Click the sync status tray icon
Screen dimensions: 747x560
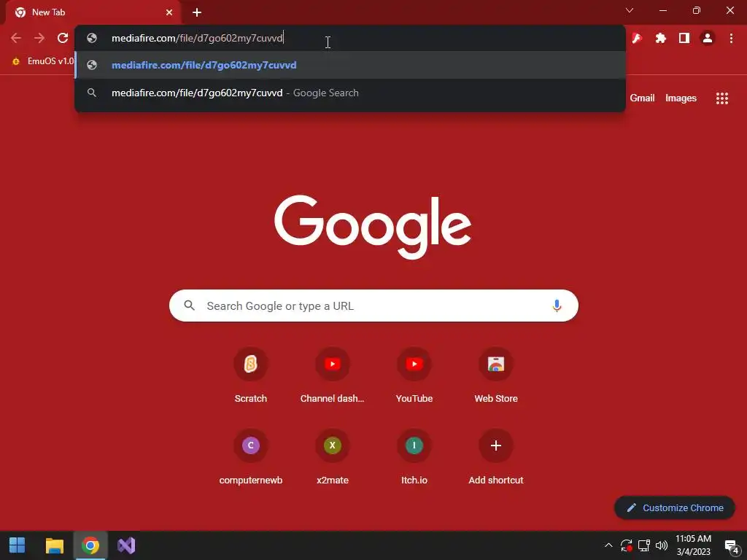[626, 545]
